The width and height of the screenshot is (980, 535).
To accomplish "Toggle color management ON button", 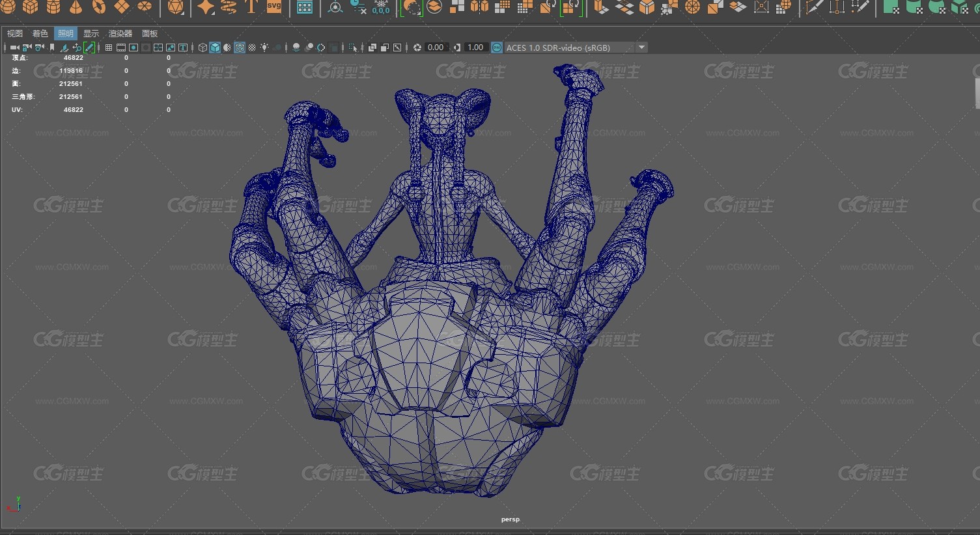I will click(497, 48).
